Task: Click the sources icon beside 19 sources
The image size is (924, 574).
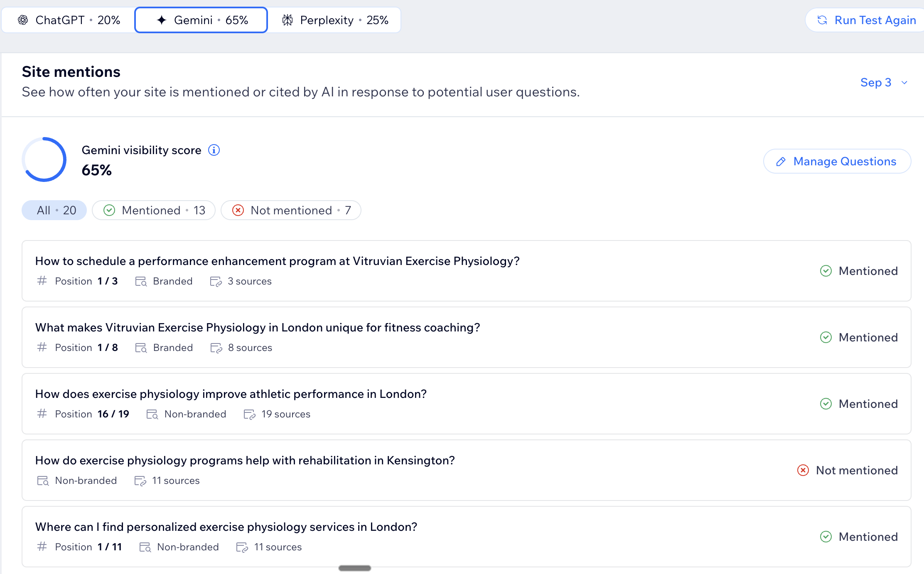Action: [x=250, y=414]
